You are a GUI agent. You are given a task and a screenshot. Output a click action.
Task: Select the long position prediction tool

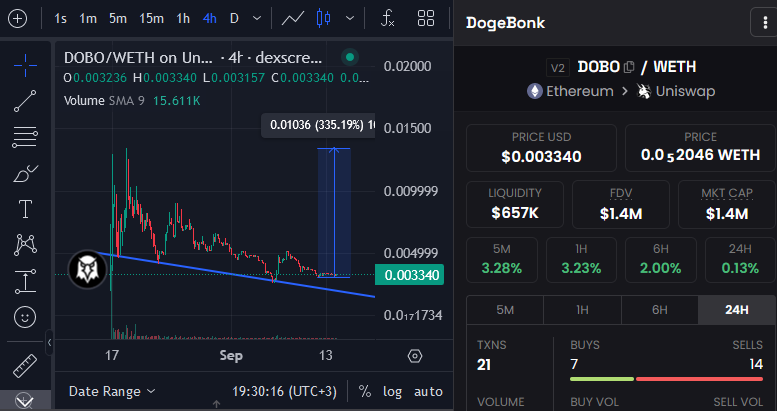click(x=25, y=281)
